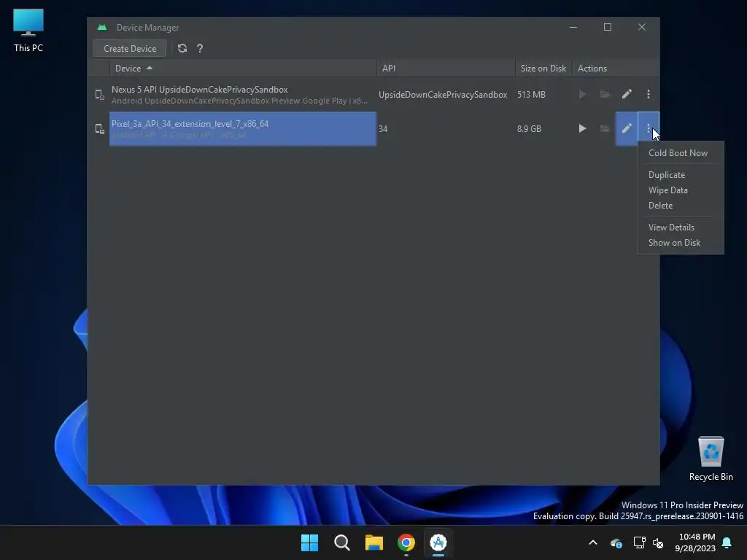Open Device Manager help question mark
This screenshot has width=747, height=560.
[200, 48]
